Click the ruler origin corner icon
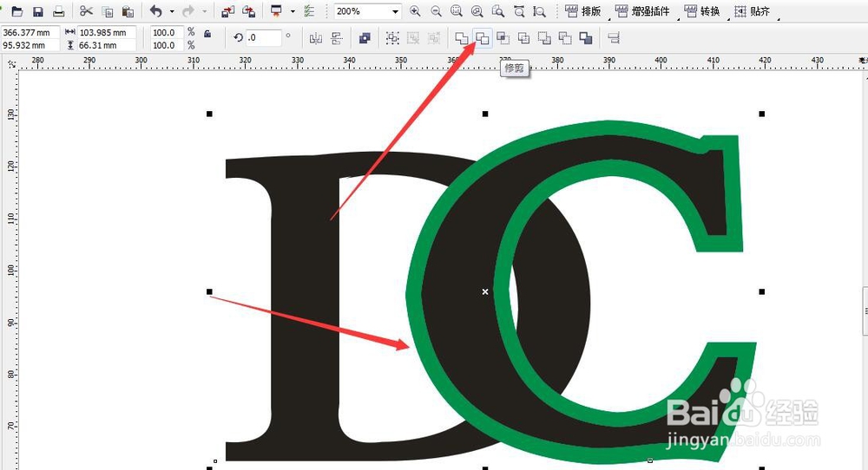Viewport: 868px width, 470px height. [11, 65]
